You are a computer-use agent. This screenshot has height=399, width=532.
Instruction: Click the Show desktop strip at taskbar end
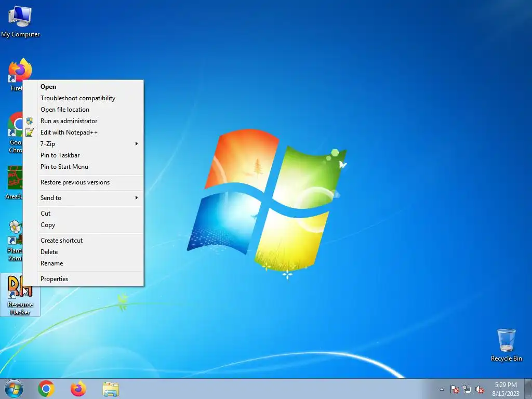tap(528, 389)
